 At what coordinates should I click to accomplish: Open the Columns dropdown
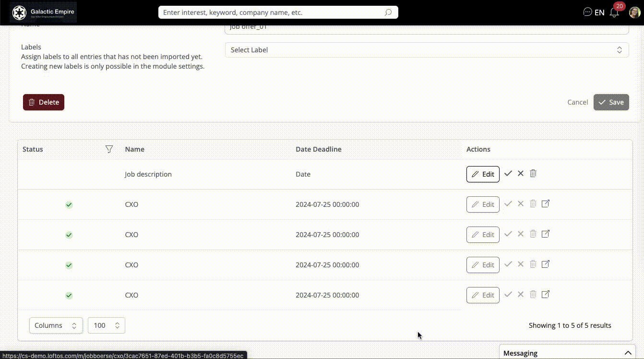[56, 325]
